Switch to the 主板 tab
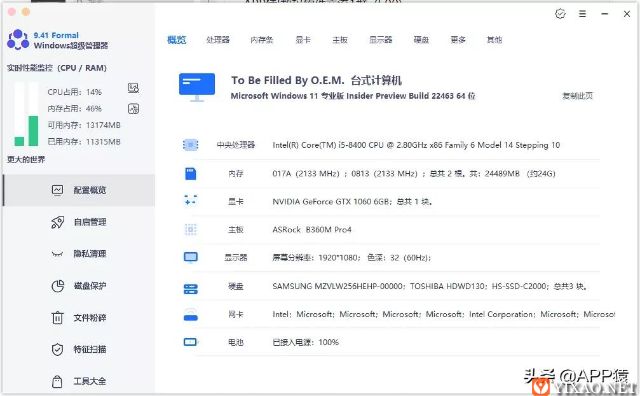 [x=340, y=40]
